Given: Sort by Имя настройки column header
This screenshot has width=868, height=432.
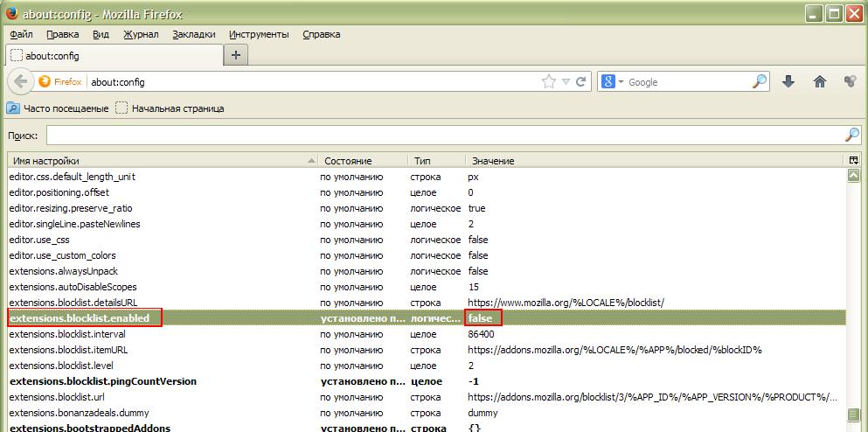Looking at the screenshot, I should 163,161.
